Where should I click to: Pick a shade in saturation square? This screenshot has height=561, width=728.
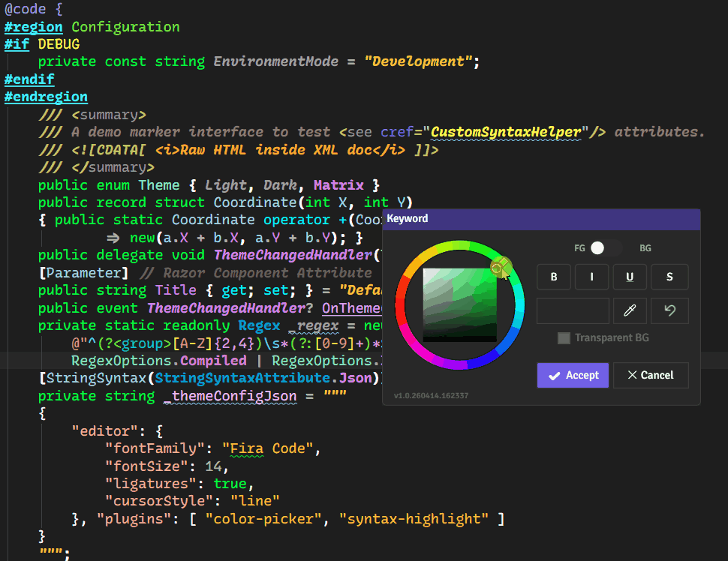(x=459, y=304)
